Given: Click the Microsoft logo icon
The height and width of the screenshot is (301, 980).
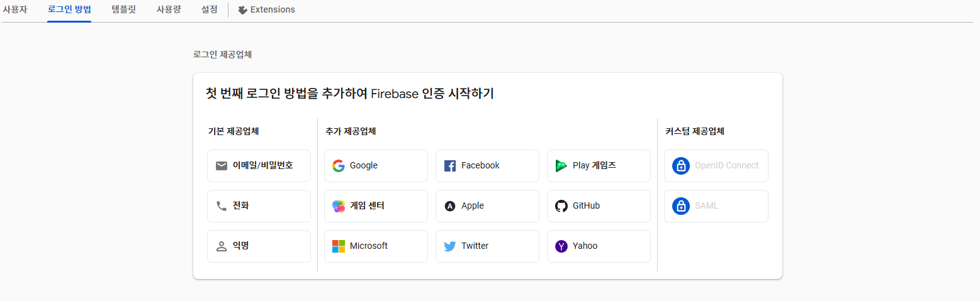Looking at the screenshot, I should point(339,246).
